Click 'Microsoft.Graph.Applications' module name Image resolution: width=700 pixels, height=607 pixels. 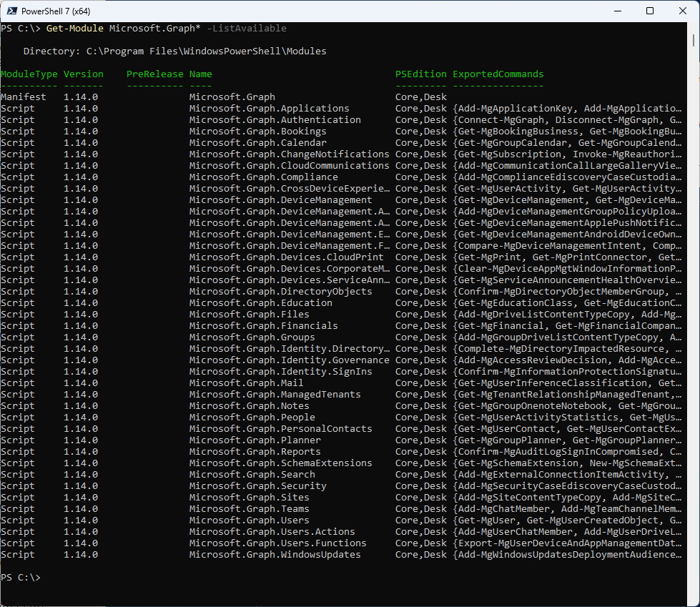pos(269,109)
